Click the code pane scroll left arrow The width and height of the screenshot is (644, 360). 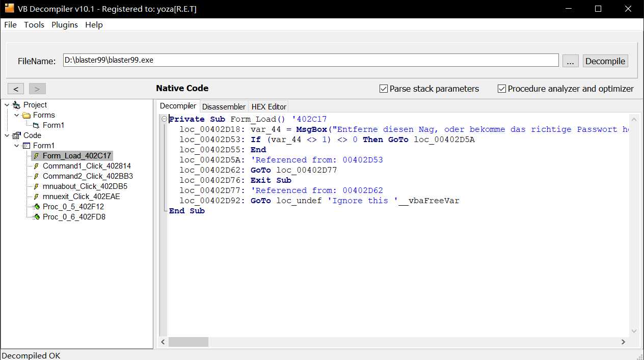(164, 342)
